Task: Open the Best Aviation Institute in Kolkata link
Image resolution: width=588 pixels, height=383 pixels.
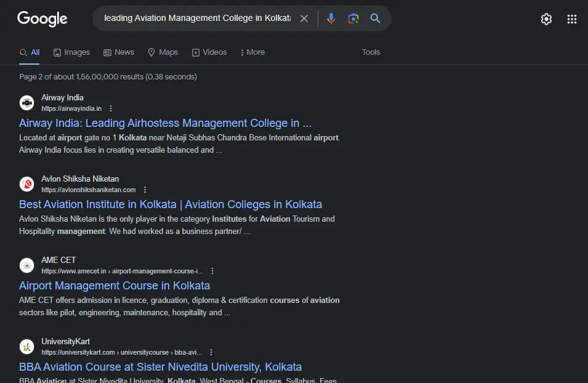Action: (x=171, y=204)
